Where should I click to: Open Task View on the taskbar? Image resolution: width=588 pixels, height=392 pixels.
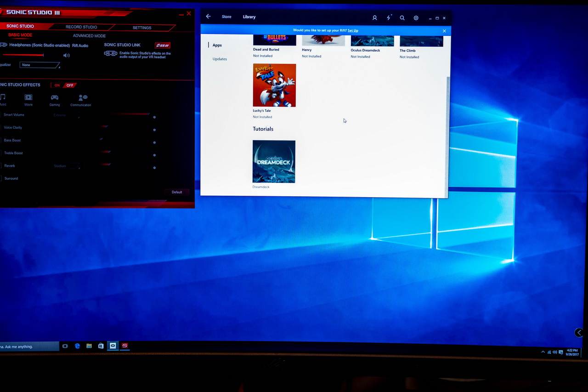click(x=65, y=346)
